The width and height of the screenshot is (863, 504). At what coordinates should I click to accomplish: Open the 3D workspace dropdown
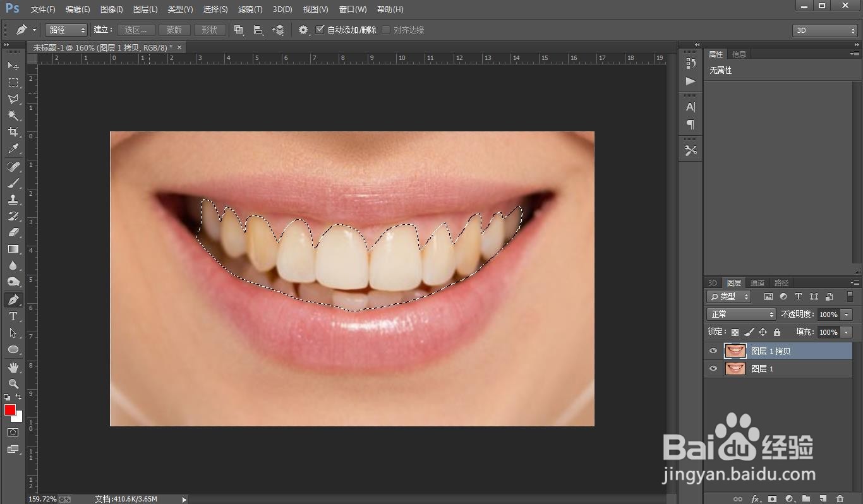click(x=824, y=30)
